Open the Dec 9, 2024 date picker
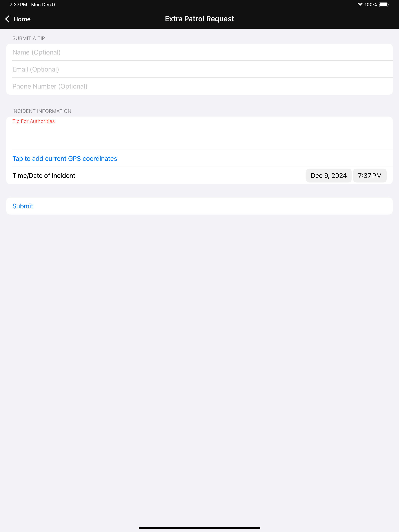The width and height of the screenshot is (399, 532). pos(328,176)
